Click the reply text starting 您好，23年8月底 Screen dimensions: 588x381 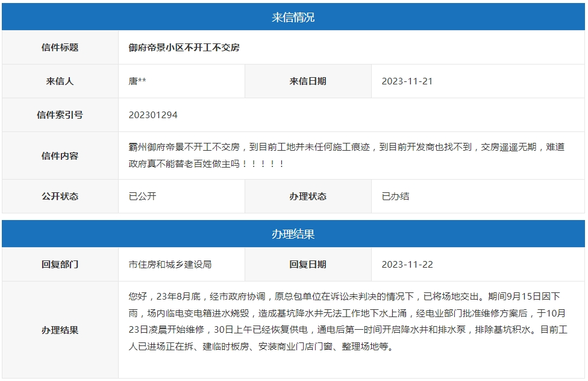click(348, 321)
